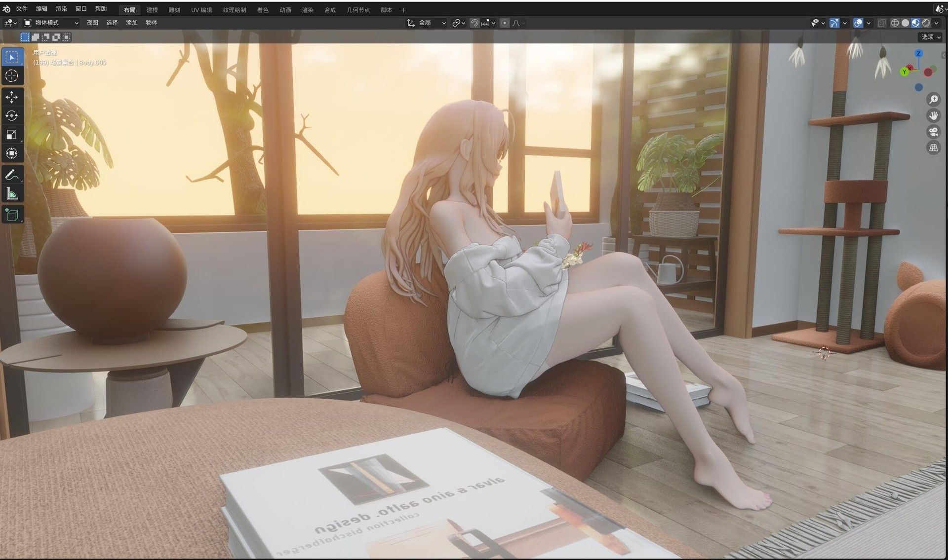Select the Move tool
The image size is (948, 560).
click(12, 97)
